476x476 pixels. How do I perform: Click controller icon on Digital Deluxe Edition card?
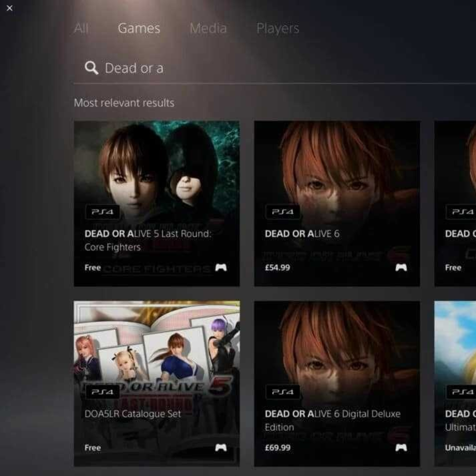(x=401, y=447)
